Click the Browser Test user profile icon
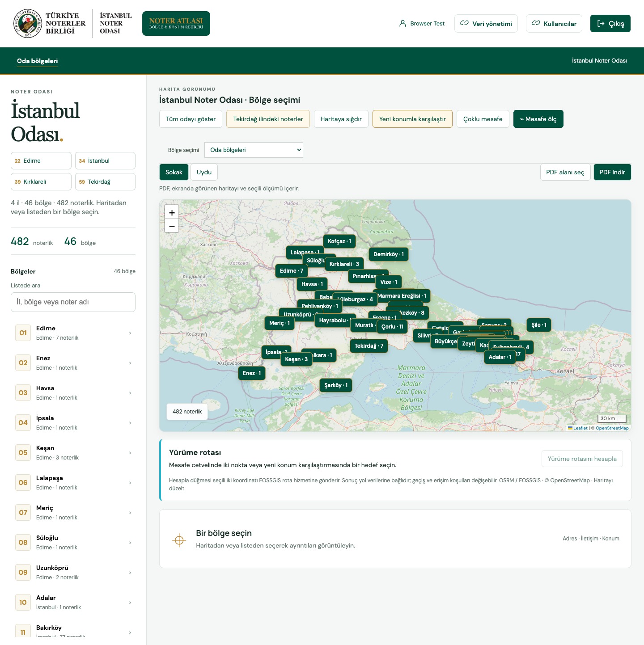Screen dimensions: 644x645 pyautogui.click(x=402, y=24)
